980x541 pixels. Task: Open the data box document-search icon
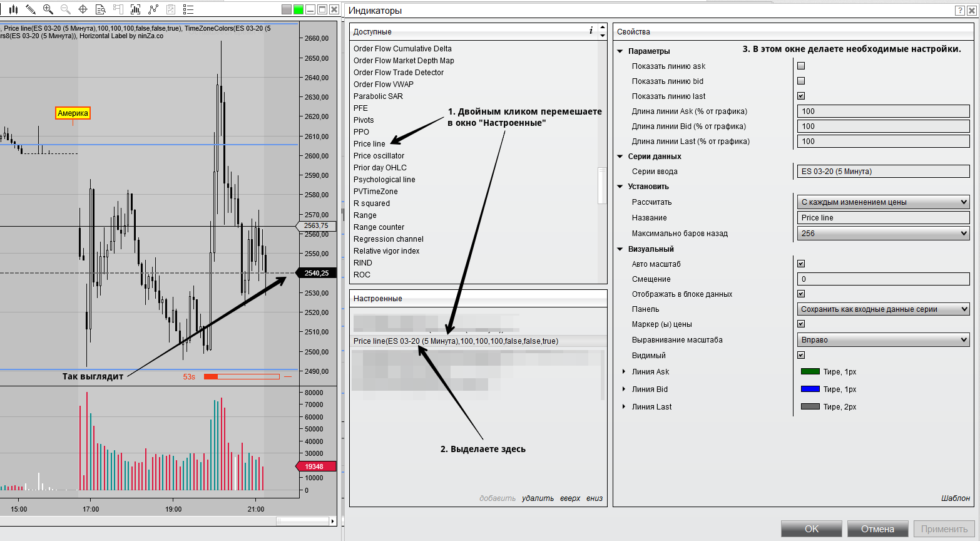(x=100, y=9)
